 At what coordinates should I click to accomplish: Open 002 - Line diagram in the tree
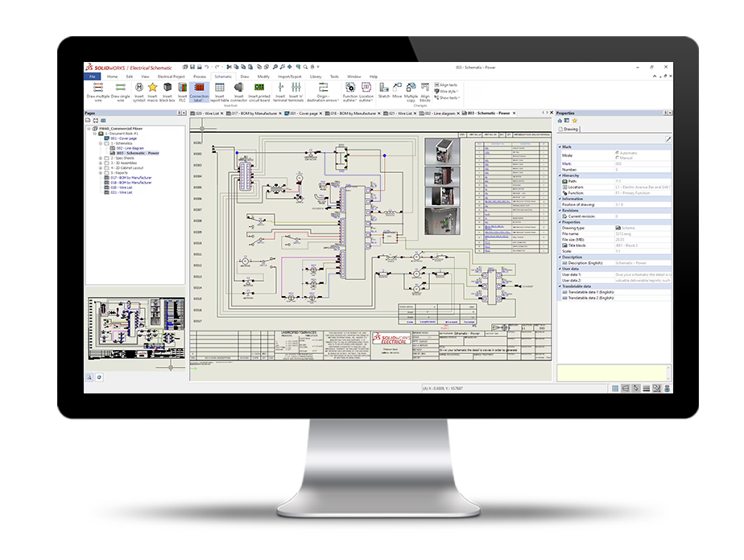(130, 148)
